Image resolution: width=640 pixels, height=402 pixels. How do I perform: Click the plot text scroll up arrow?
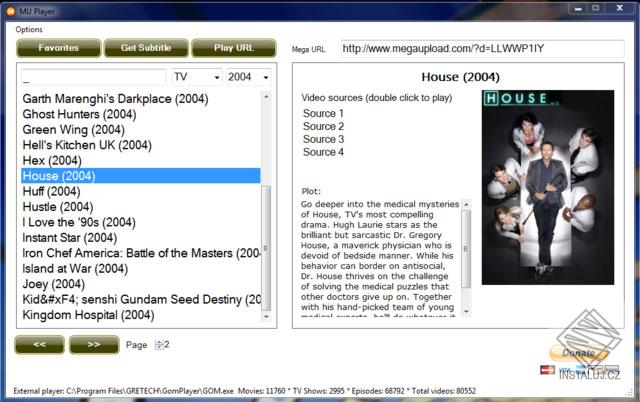466,204
